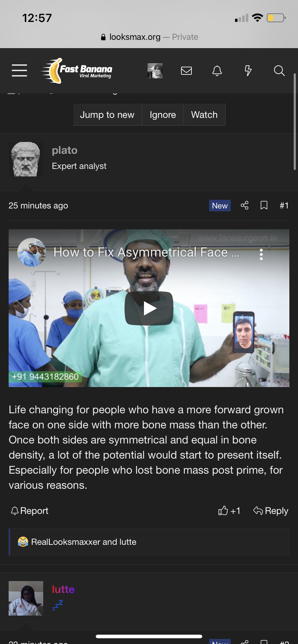Share post #1 via share icon
298x644 pixels.
tap(245, 206)
